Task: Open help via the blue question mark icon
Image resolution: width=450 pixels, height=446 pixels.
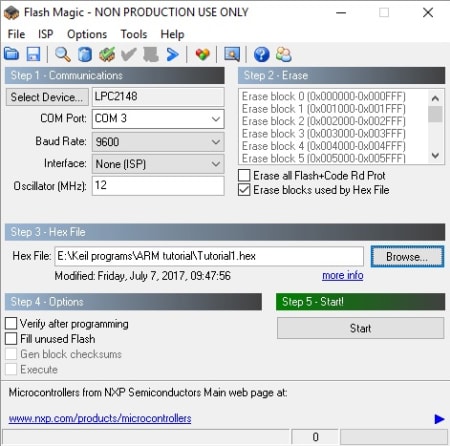Action: [x=262, y=54]
